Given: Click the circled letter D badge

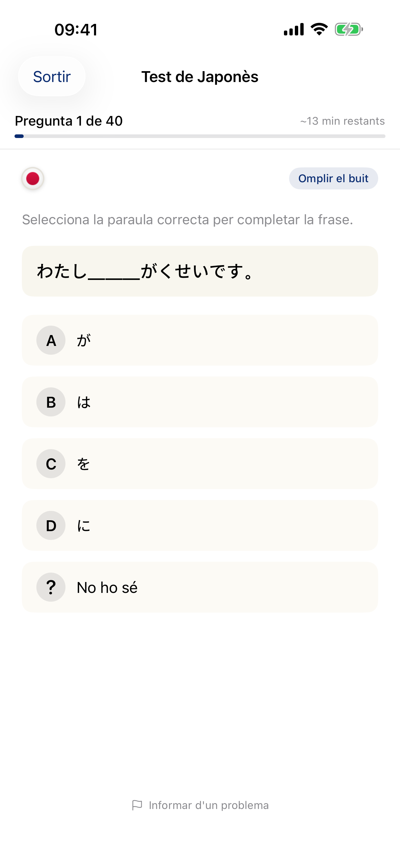Looking at the screenshot, I should [51, 525].
